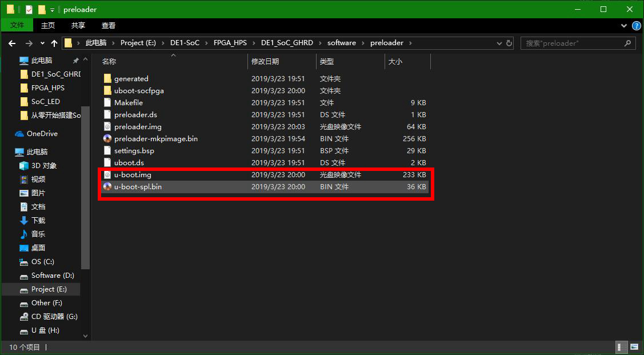Go back with the Back arrow

(12, 43)
